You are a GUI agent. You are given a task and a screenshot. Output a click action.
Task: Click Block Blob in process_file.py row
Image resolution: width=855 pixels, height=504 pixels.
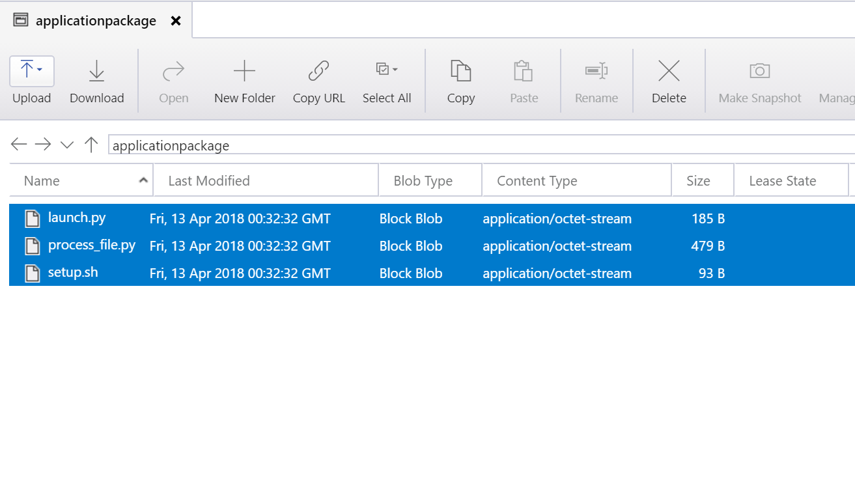click(411, 246)
